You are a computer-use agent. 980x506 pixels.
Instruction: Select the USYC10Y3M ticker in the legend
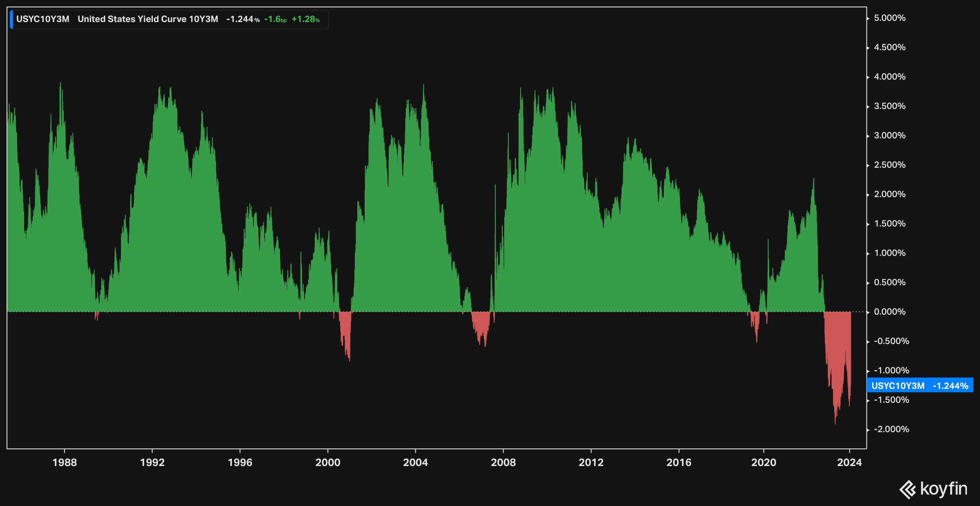[43, 19]
